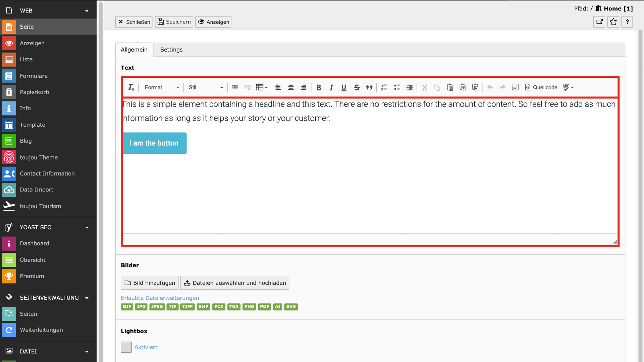Center align the text
Screen dimensions: 644x362
pyautogui.click(x=291, y=87)
